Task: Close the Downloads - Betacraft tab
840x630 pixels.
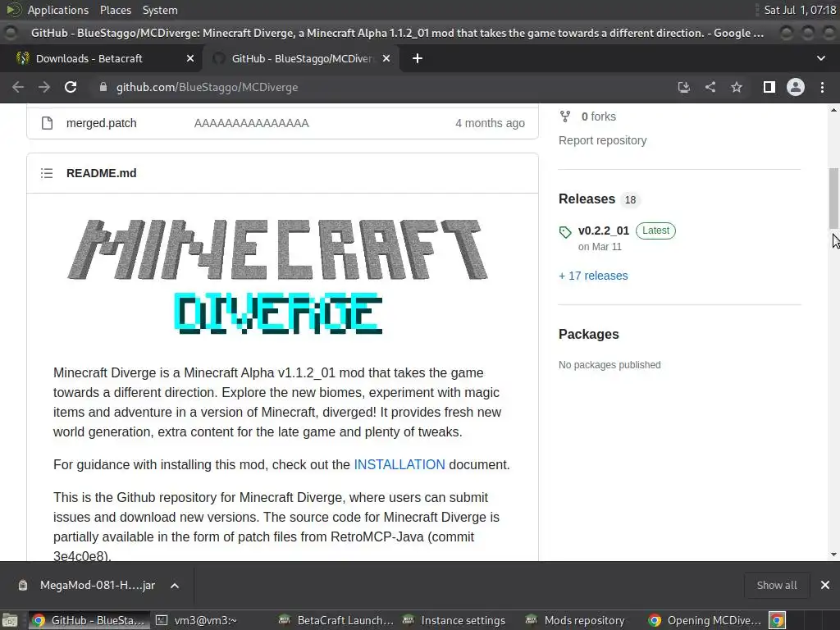Action: click(x=190, y=58)
